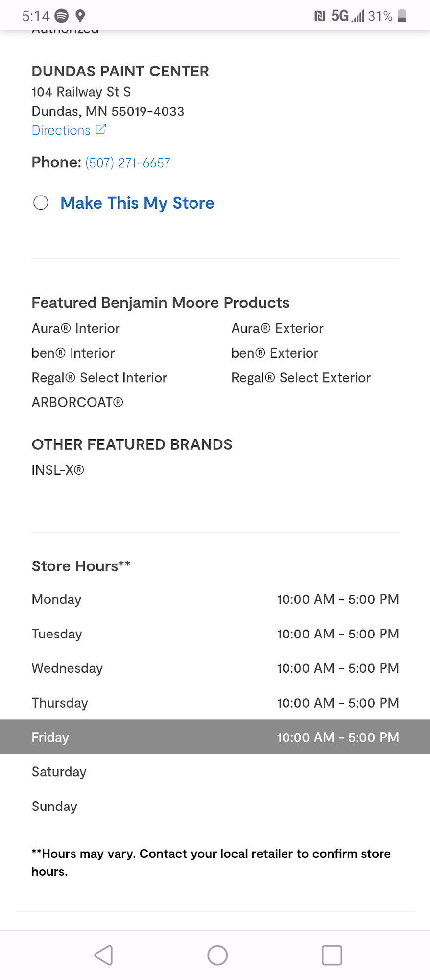The height and width of the screenshot is (980, 430).
Task: Call the store phone number (507) 271-6657
Action: [128, 163]
